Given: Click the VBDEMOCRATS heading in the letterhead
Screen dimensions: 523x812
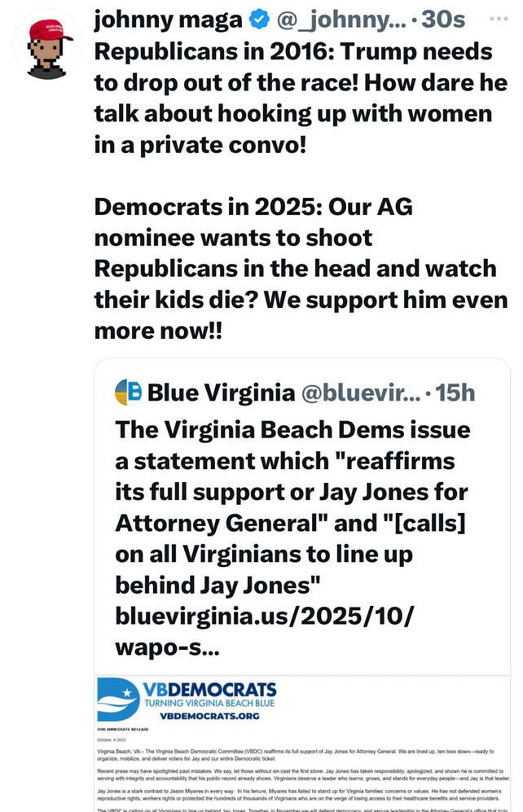Looking at the screenshot, I should (x=209, y=689).
